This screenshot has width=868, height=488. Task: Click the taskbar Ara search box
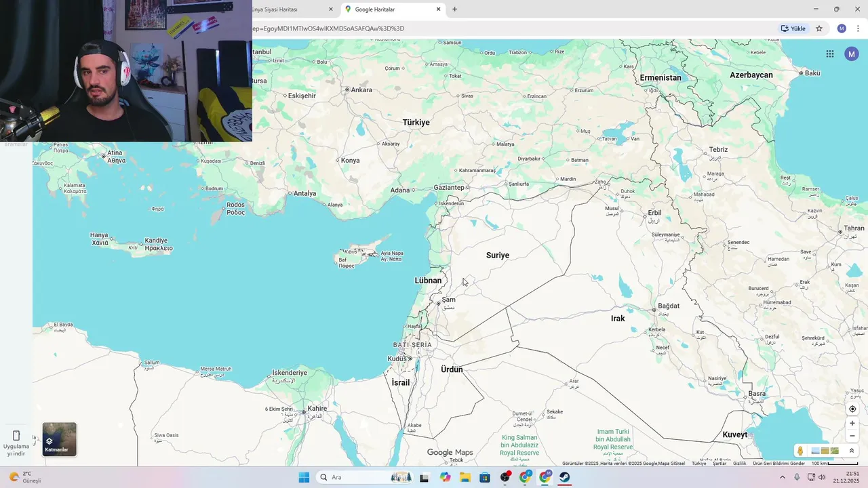[x=365, y=477]
